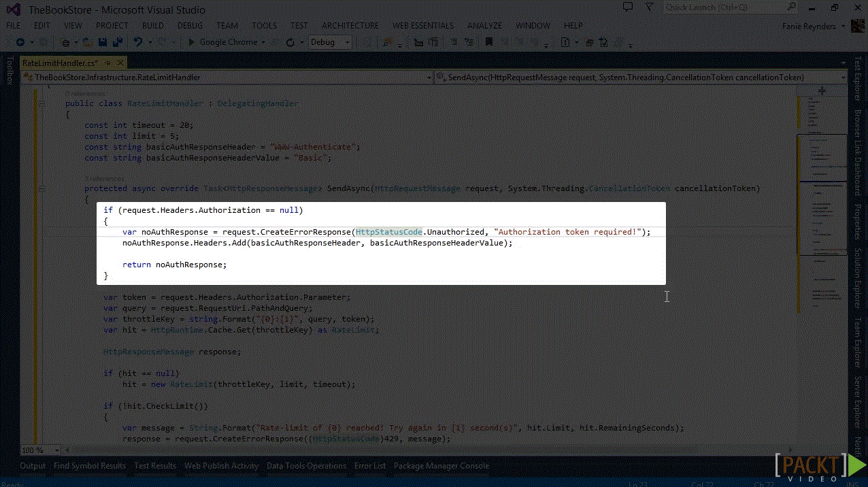Open the Package Manager Console tab

pyautogui.click(x=441, y=466)
